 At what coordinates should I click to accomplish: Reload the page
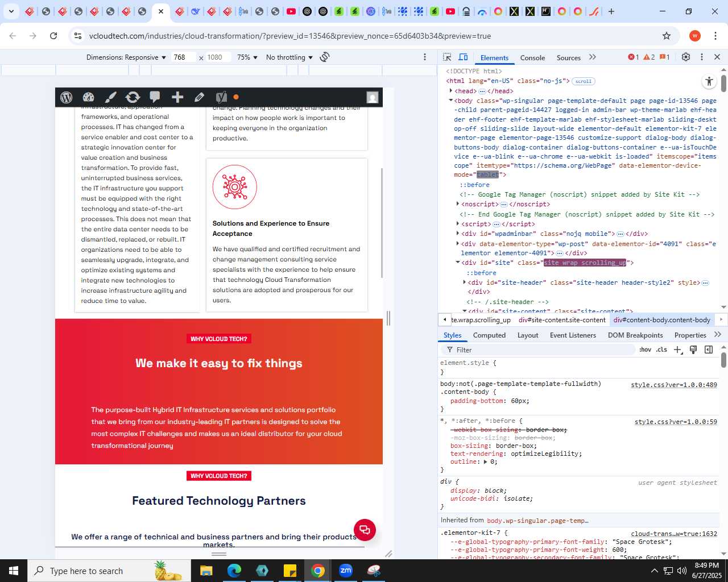point(53,36)
